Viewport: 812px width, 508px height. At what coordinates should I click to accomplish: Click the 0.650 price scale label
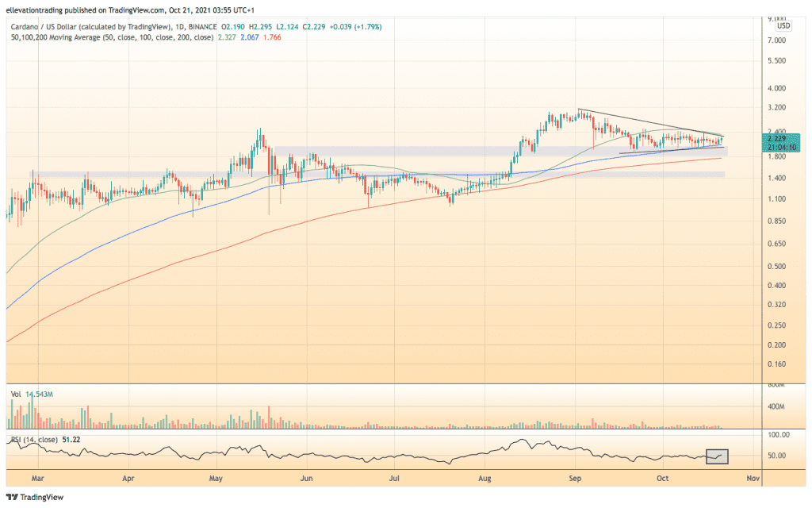tap(776, 244)
